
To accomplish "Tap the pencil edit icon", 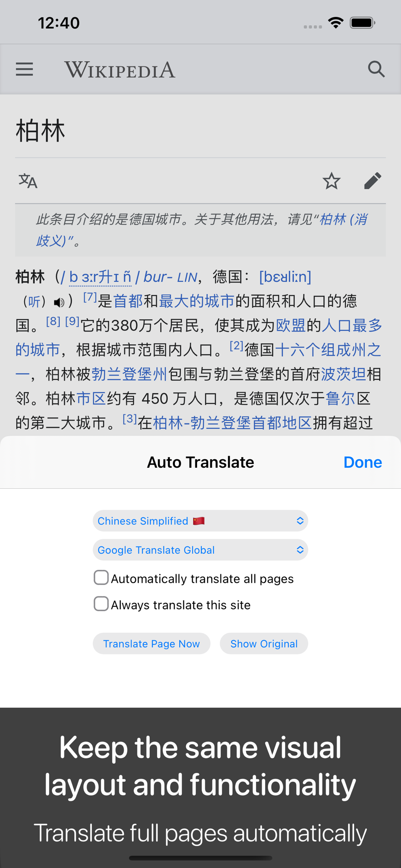I will click(x=373, y=181).
